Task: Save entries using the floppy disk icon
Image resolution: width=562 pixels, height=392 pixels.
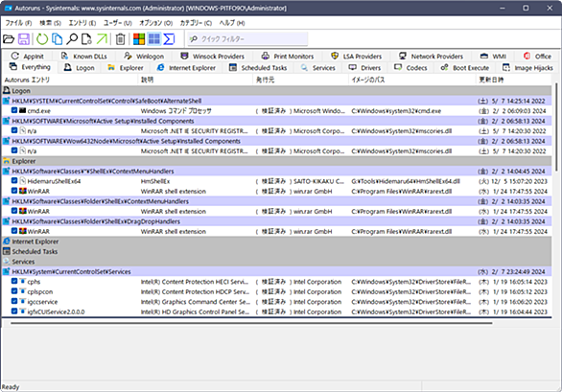Action: click(x=24, y=39)
